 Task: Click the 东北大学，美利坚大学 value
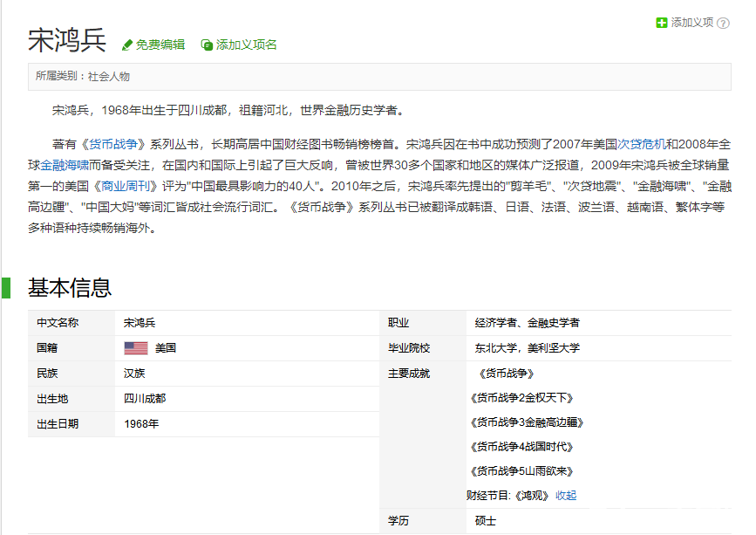(528, 348)
